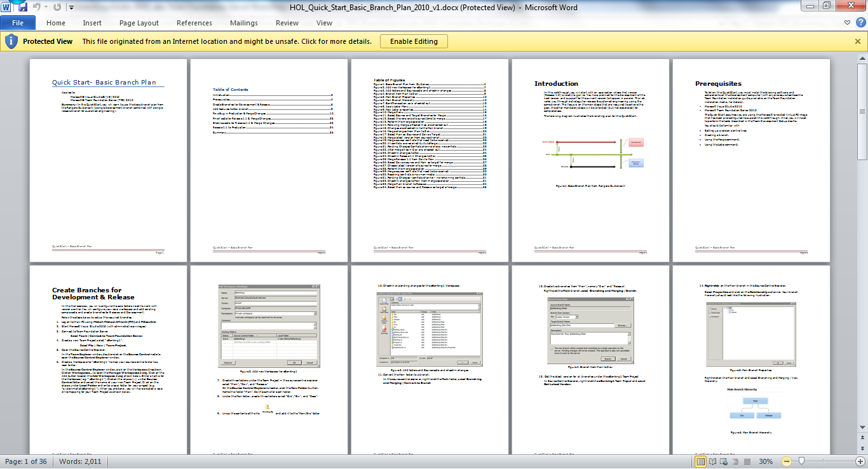Click the Redo/Repeat icon

(57, 8)
